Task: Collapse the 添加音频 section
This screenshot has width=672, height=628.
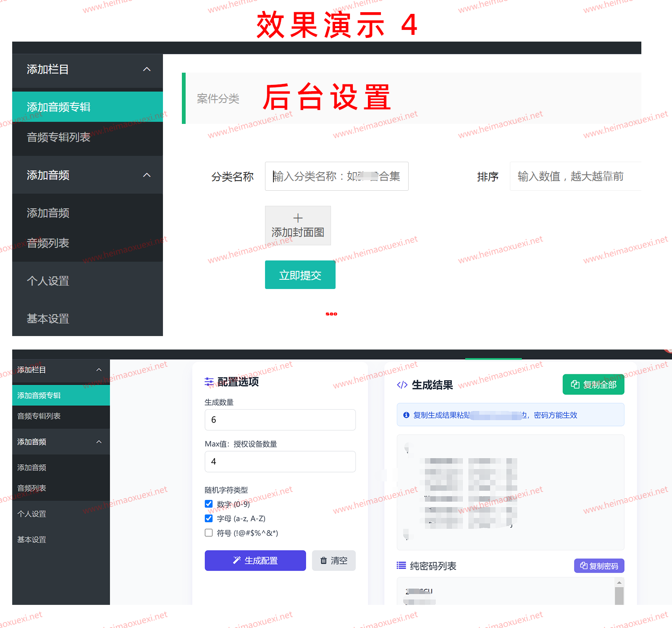Action: [x=147, y=175]
